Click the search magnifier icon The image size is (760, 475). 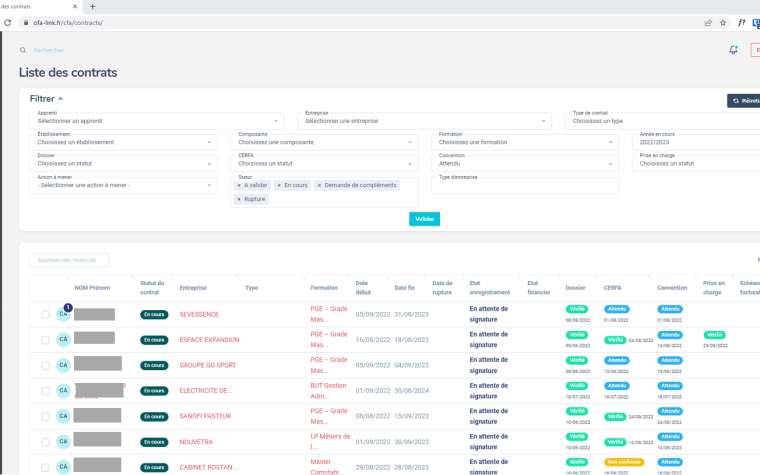[x=23, y=49]
